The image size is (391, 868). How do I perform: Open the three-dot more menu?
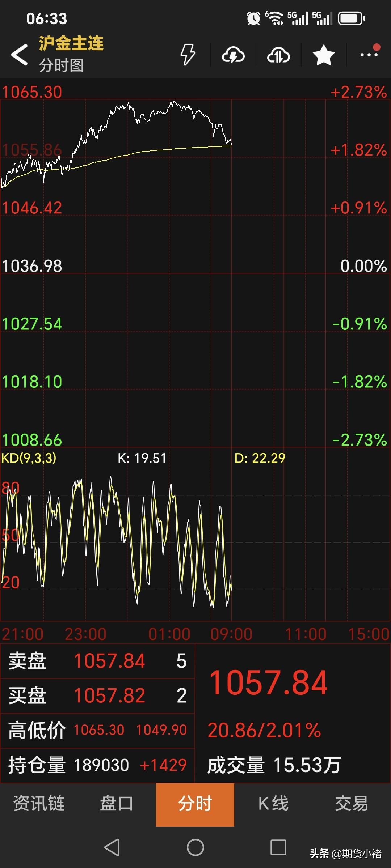click(369, 54)
